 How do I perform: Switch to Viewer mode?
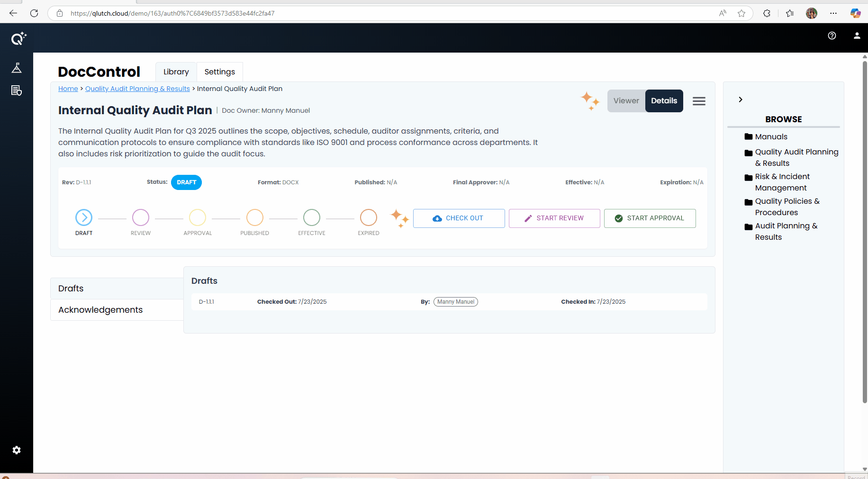coord(626,101)
